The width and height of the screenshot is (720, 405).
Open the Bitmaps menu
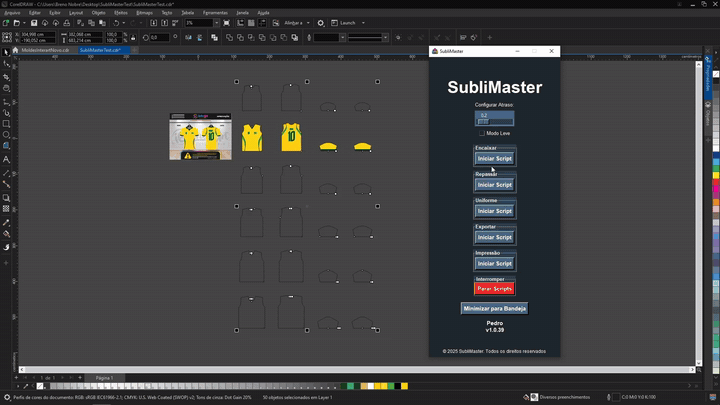click(144, 13)
